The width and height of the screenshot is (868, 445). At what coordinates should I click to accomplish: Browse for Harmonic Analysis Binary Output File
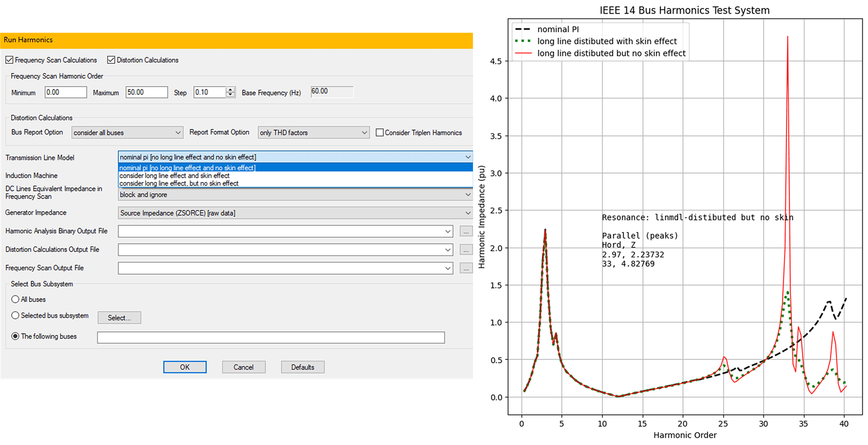[x=466, y=231]
